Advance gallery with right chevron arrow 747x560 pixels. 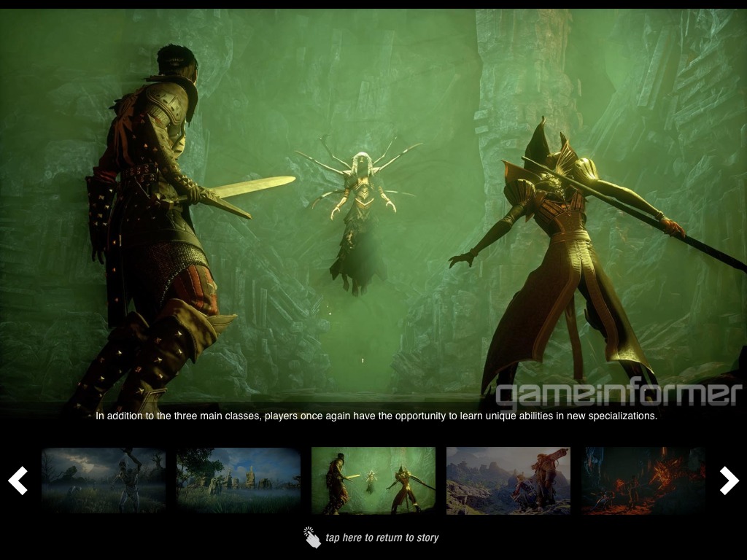point(729,481)
